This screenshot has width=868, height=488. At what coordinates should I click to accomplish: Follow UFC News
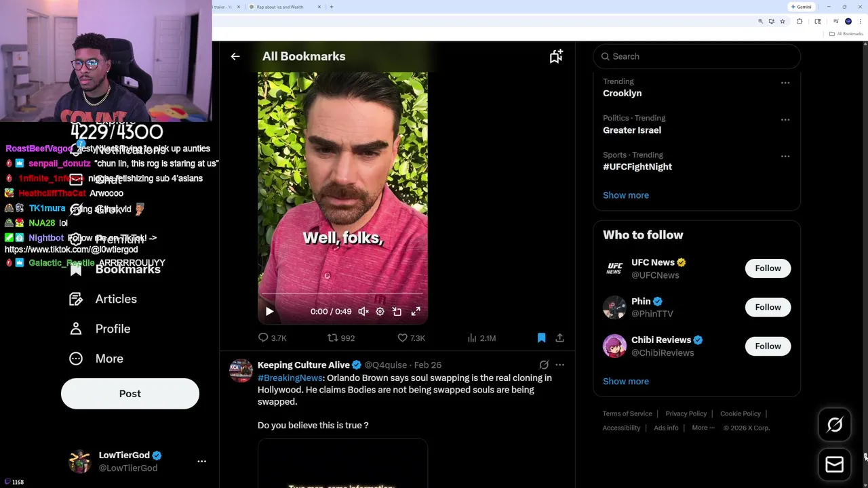pos(768,268)
